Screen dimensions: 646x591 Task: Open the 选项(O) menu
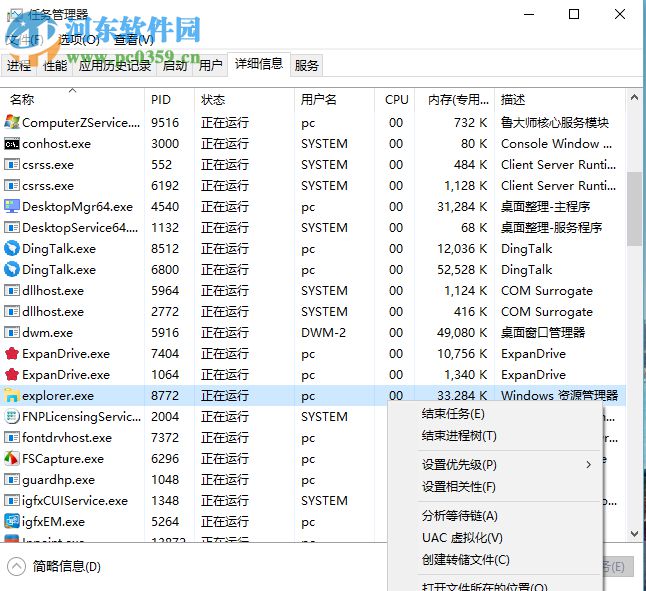(x=78, y=40)
